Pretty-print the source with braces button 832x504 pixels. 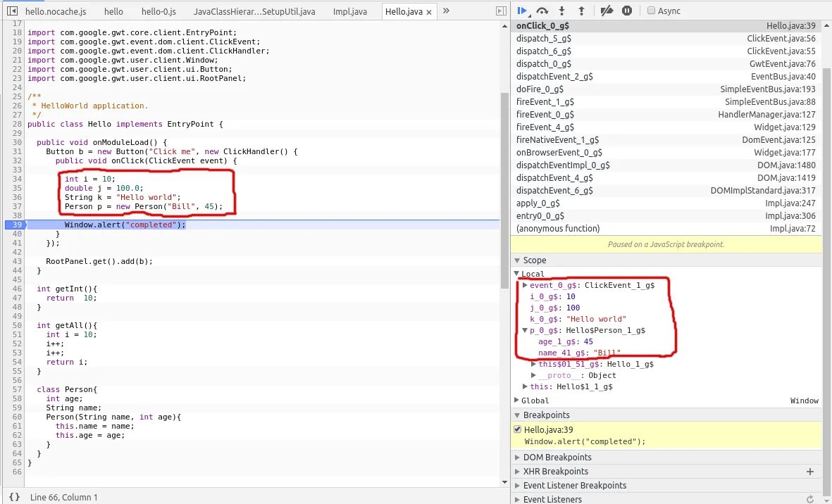coord(14,497)
